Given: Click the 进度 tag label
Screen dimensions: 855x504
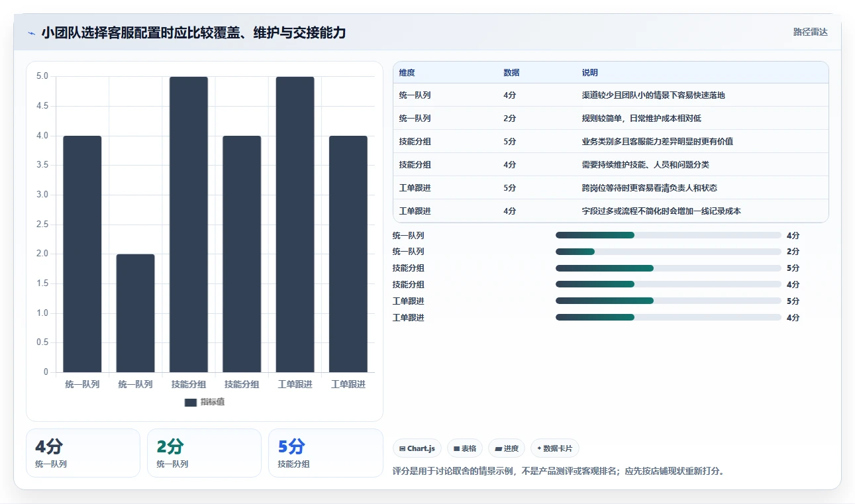Looking at the screenshot, I should click(511, 449).
